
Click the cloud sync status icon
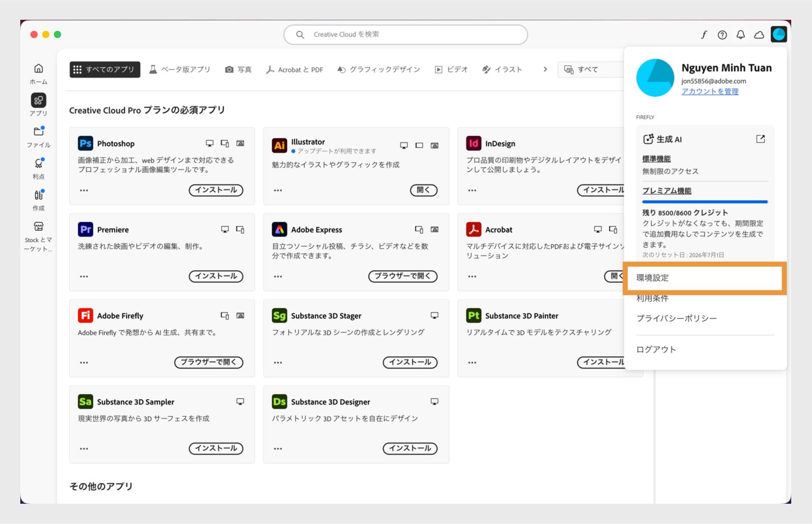click(759, 34)
